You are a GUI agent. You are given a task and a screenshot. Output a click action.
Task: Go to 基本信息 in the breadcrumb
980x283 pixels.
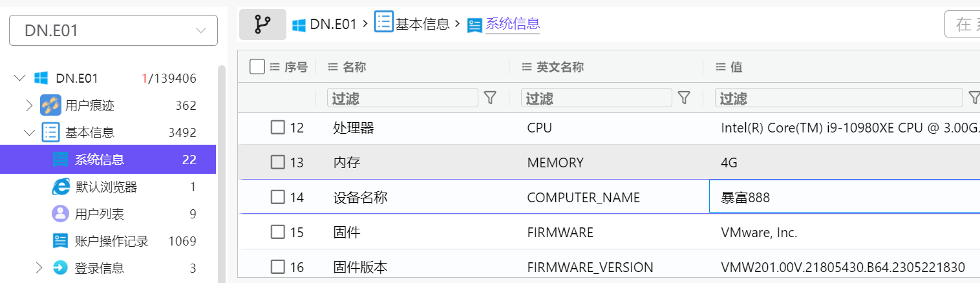click(x=422, y=25)
